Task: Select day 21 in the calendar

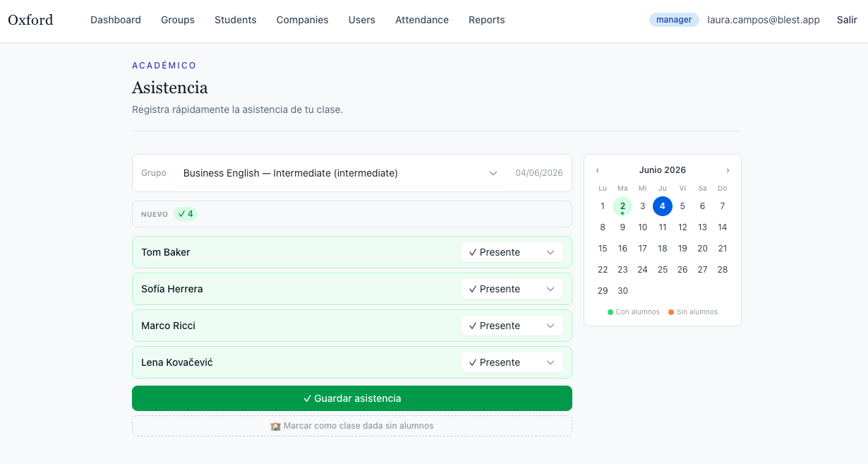Action: click(x=723, y=249)
